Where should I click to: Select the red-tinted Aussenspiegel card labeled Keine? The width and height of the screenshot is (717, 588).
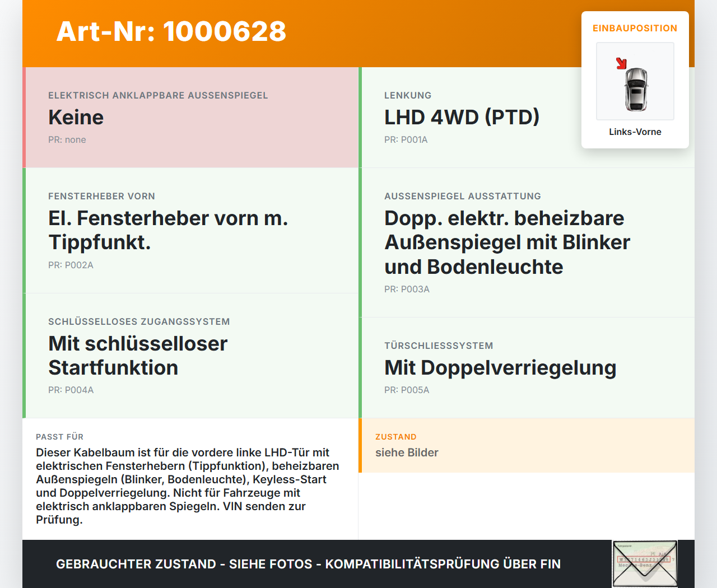point(190,117)
